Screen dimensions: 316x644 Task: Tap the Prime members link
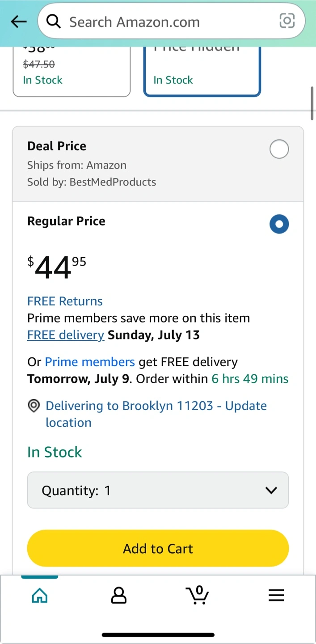pos(90,362)
